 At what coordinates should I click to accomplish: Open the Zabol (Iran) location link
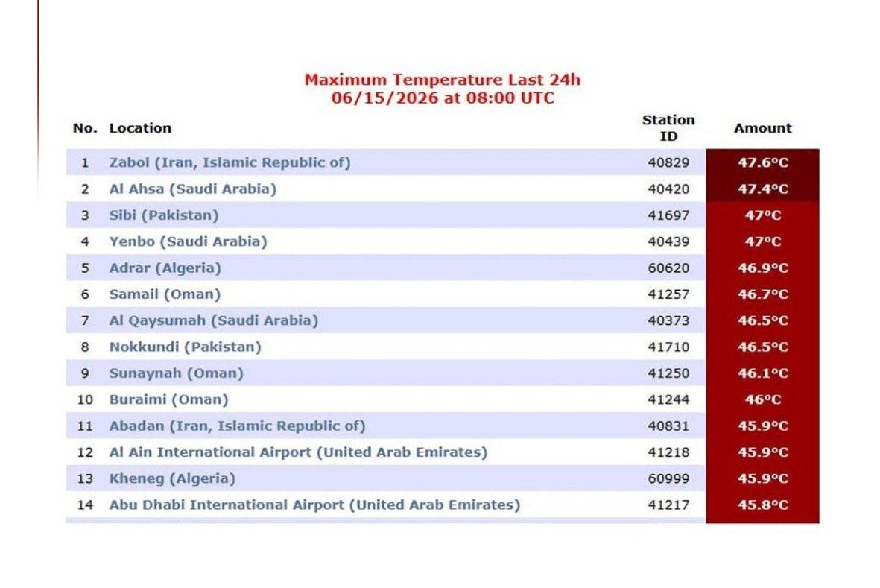(x=230, y=162)
